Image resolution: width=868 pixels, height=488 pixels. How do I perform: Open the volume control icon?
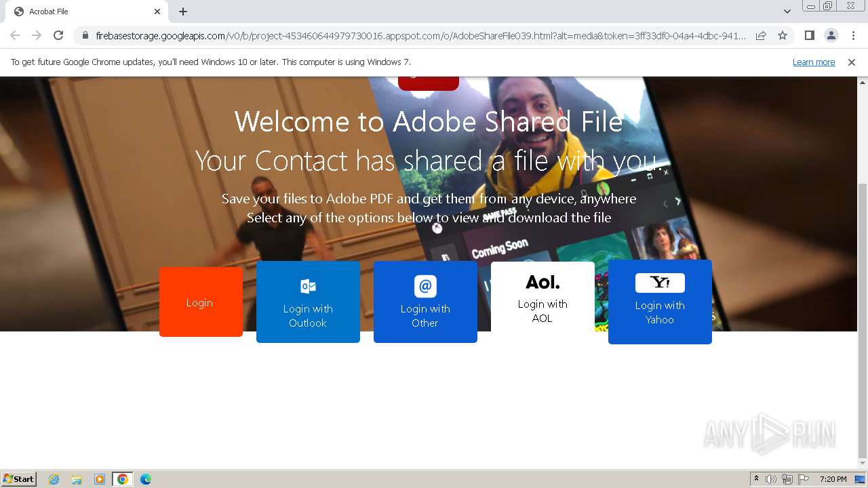(771, 479)
